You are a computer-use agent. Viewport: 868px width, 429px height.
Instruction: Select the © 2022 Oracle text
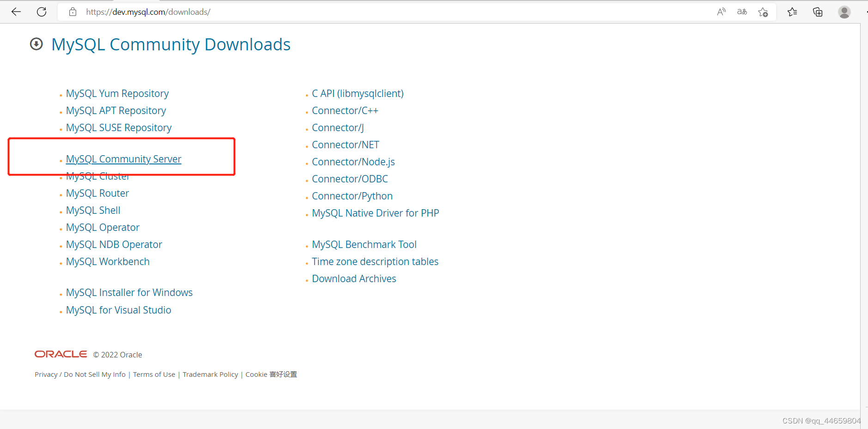click(117, 355)
